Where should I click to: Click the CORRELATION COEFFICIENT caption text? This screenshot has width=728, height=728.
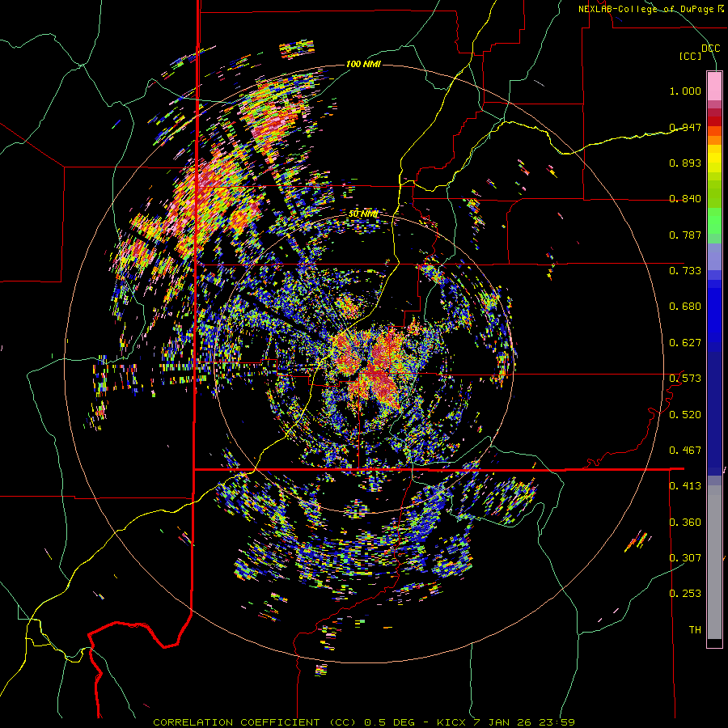click(x=237, y=722)
